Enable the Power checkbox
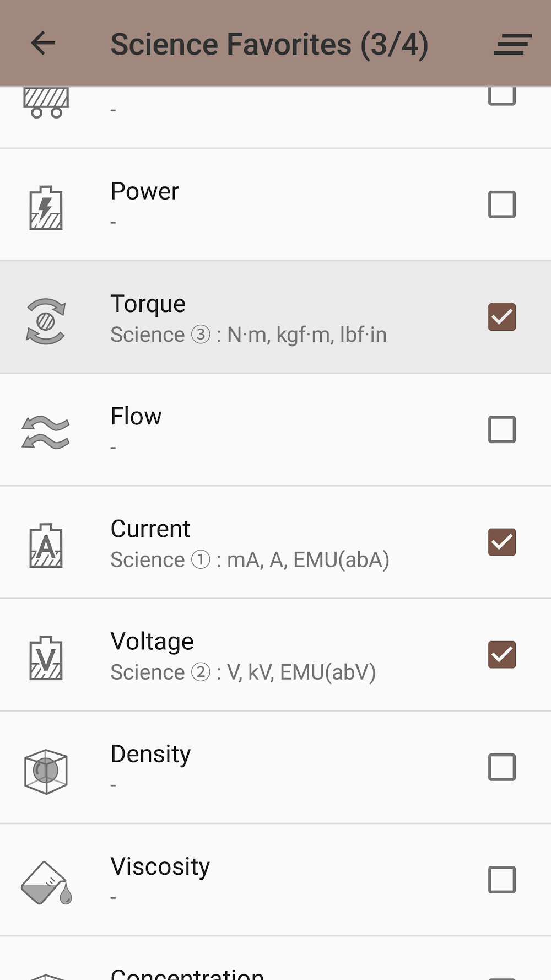Viewport: 551px width, 980px height. 502,204
